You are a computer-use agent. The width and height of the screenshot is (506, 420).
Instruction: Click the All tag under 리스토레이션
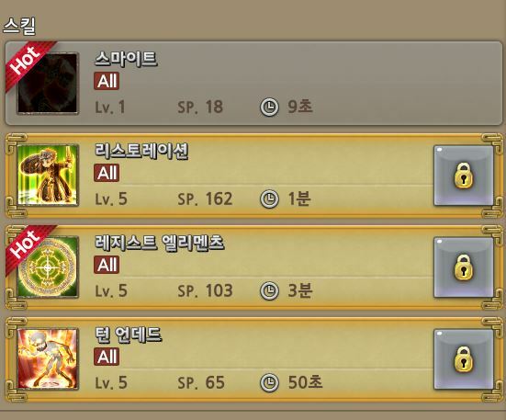coord(107,173)
